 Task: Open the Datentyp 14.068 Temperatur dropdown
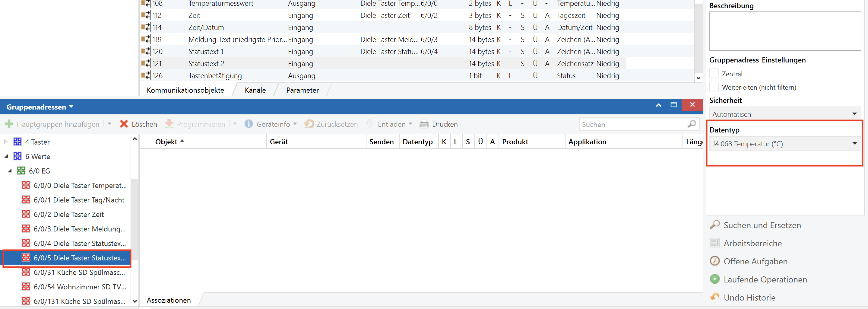[x=785, y=144]
